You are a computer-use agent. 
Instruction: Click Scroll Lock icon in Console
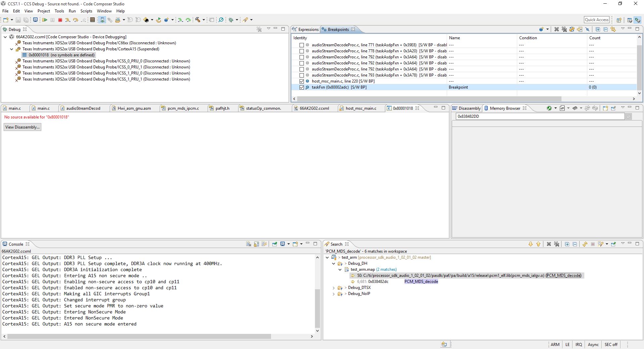coord(256,244)
